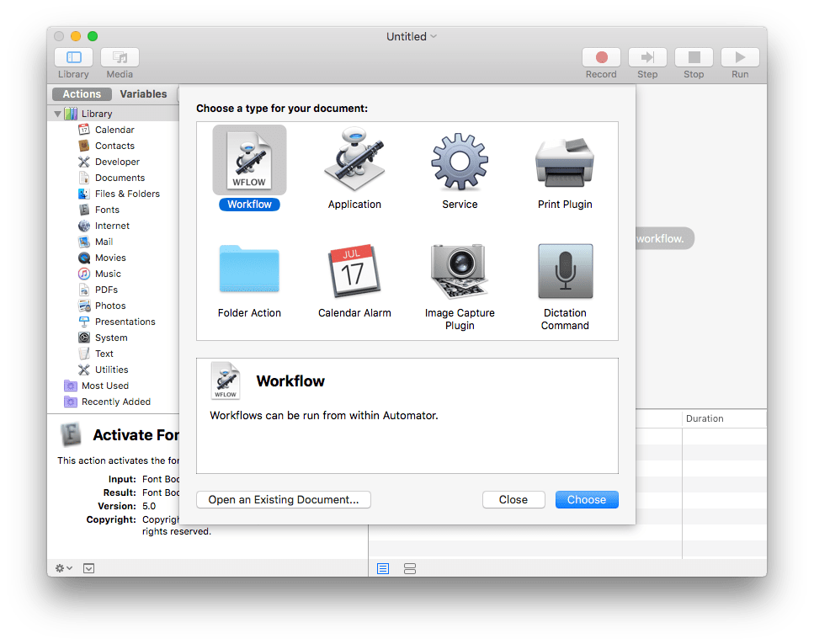
Task: Select the Text category
Action: point(104,354)
